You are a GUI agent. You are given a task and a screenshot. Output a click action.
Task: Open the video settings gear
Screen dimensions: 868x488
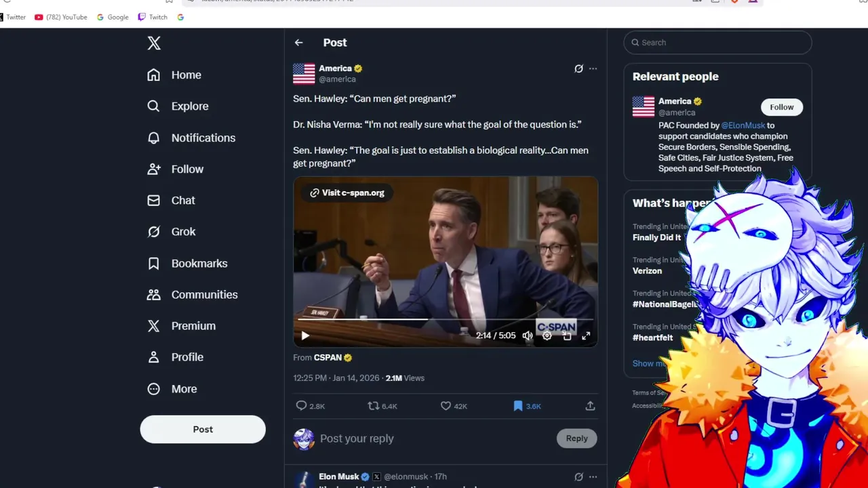pyautogui.click(x=547, y=335)
